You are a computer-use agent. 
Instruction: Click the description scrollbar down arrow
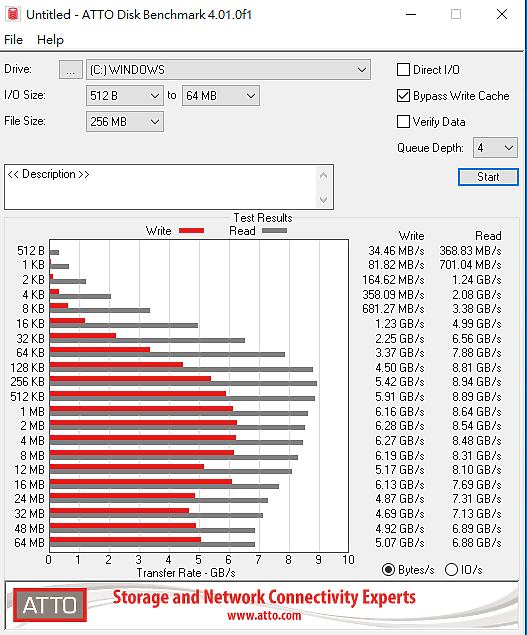pos(323,199)
